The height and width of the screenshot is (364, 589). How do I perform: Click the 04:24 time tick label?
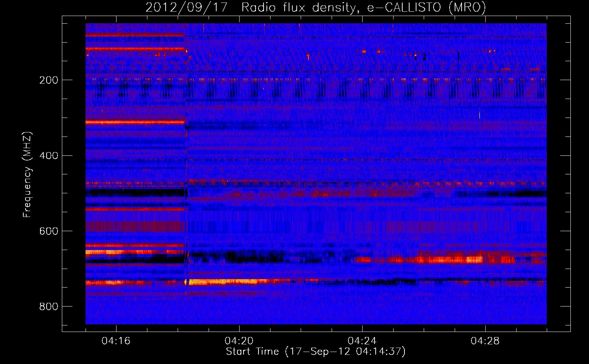click(362, 341)
